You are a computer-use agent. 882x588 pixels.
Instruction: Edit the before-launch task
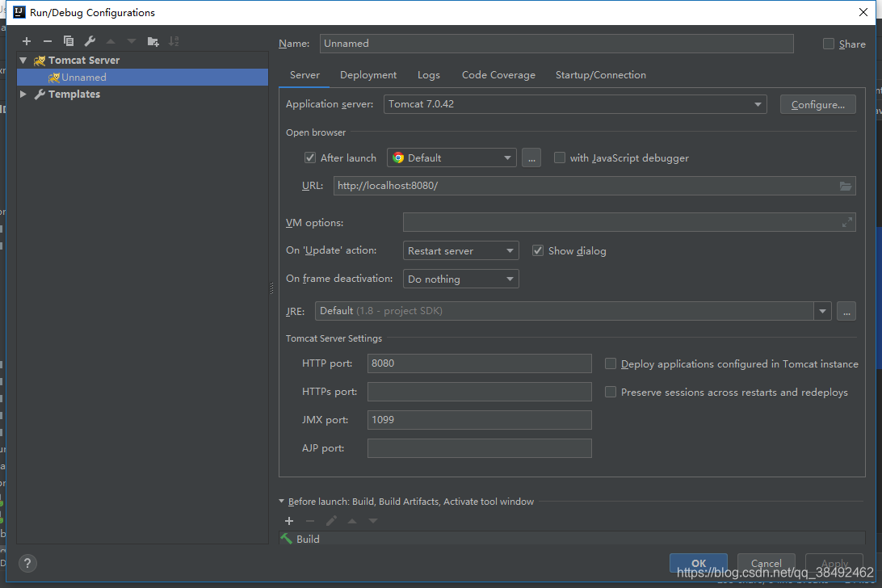331,521
